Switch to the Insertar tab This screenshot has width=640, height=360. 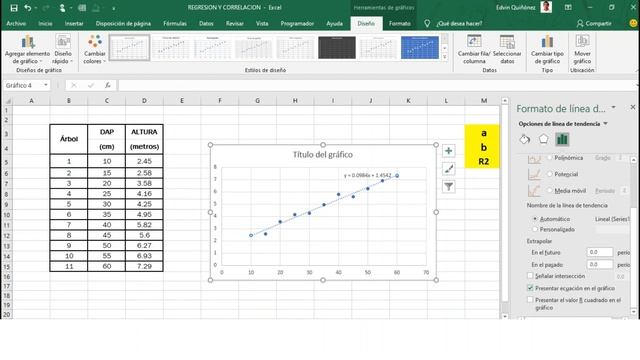tap(74, 24)
